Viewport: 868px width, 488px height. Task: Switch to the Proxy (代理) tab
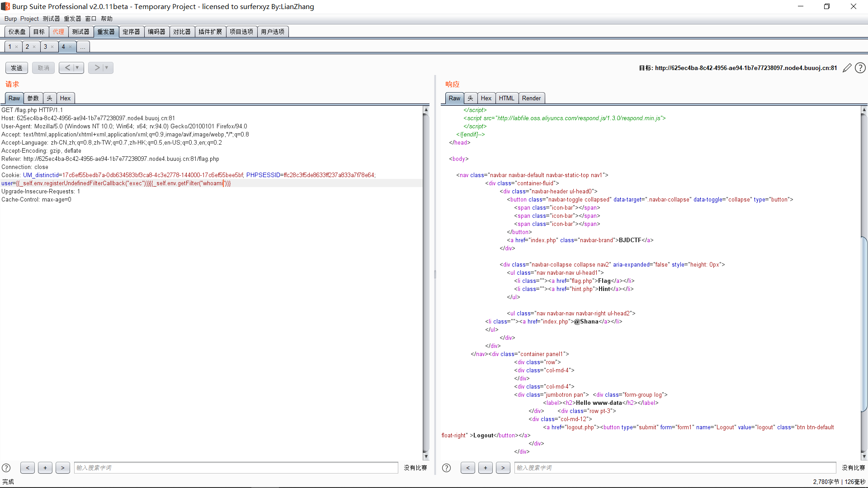tap(58, 32)
